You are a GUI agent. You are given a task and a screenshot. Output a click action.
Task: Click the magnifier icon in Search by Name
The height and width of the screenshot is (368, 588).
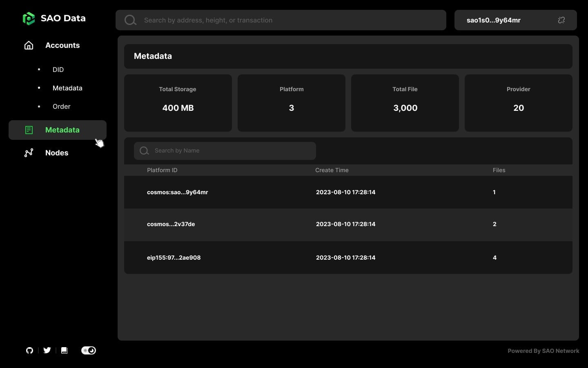144,151
